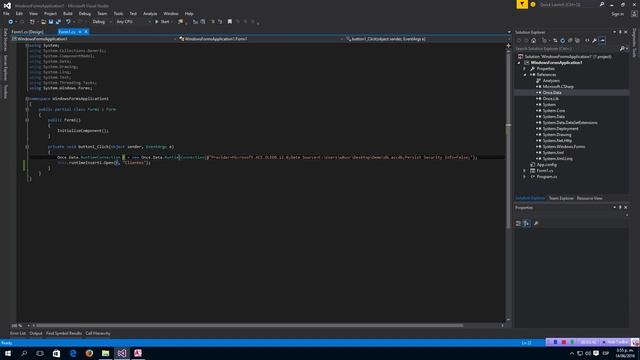Expand the Form1.cs node in Solution Explorer
This screenshot has height=360, width=640.
click(525, 171)
